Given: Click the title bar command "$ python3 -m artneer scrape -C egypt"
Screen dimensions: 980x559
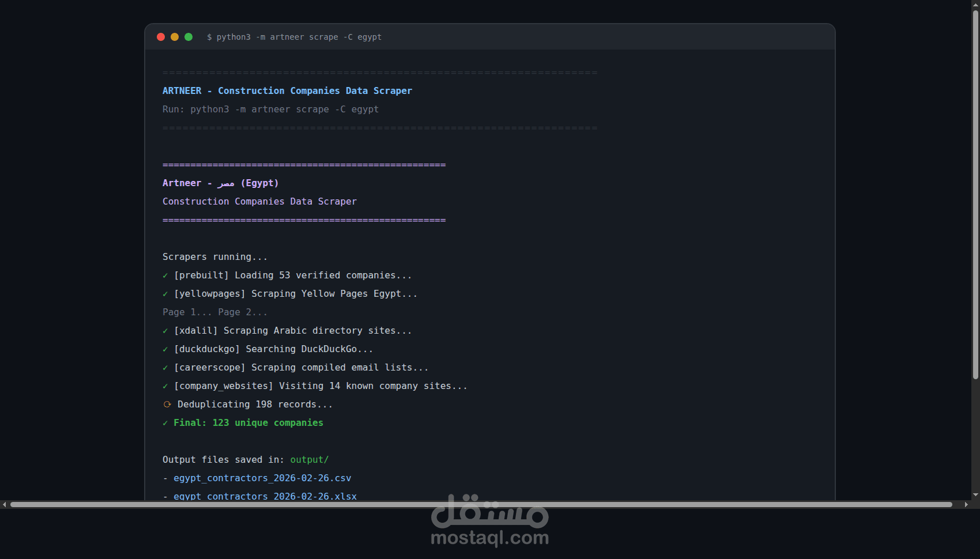Looking at the screenshot, I should [x=294, y=37].
